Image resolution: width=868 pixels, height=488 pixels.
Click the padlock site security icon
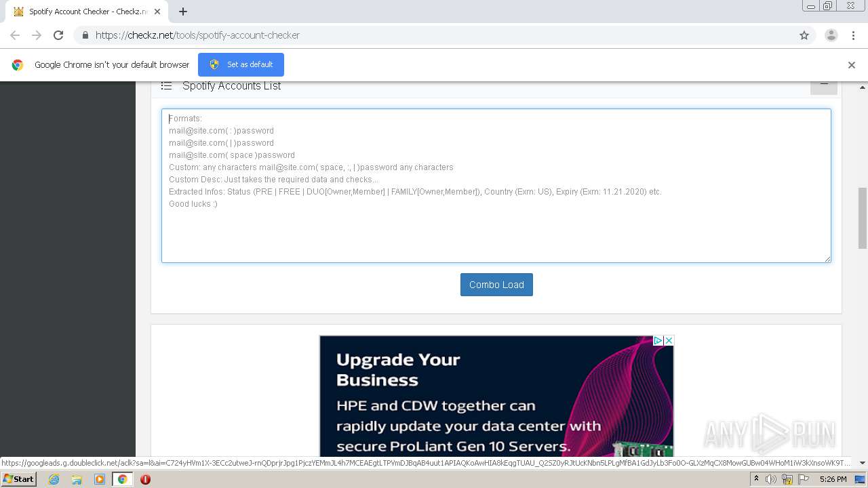[x=85, y=35]
